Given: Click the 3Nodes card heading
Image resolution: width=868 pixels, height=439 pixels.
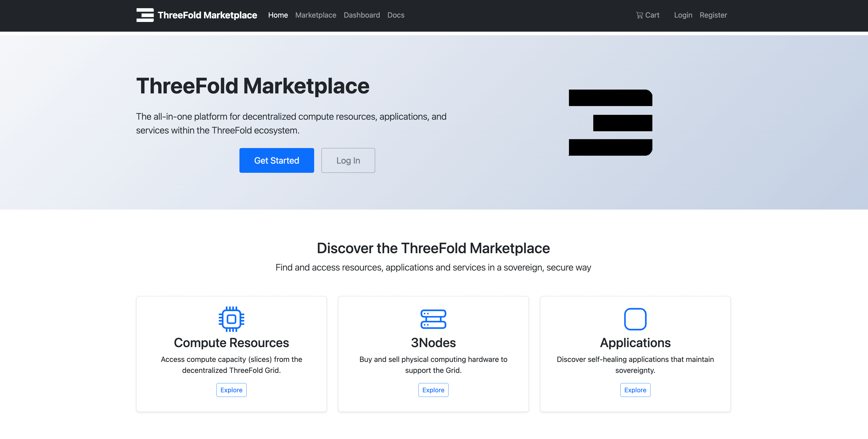Looking at the screenshot, I should point(433,343).
